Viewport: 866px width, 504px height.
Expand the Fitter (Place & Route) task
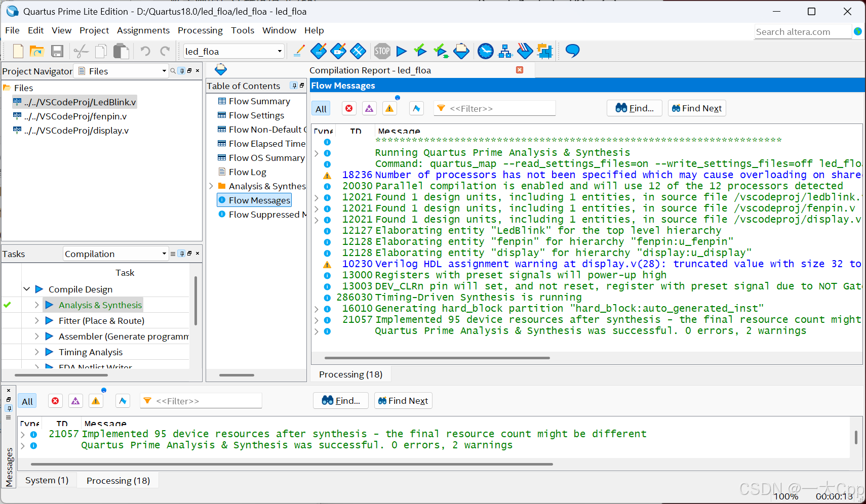click(x=36, y=320)
